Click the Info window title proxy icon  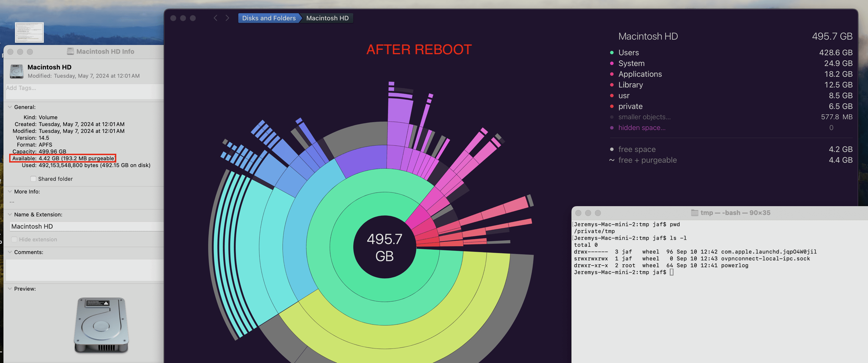point(71,51)
